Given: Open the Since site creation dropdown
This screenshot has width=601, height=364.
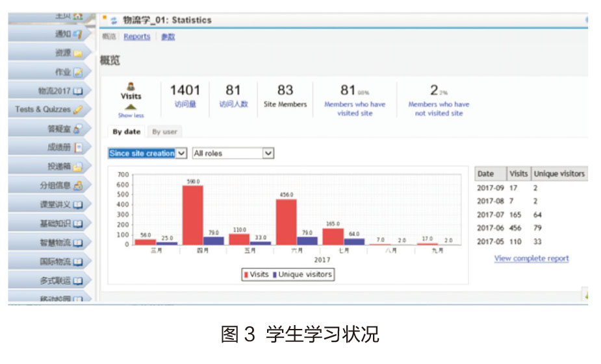Looking at the screenshot, I should 147,154.
